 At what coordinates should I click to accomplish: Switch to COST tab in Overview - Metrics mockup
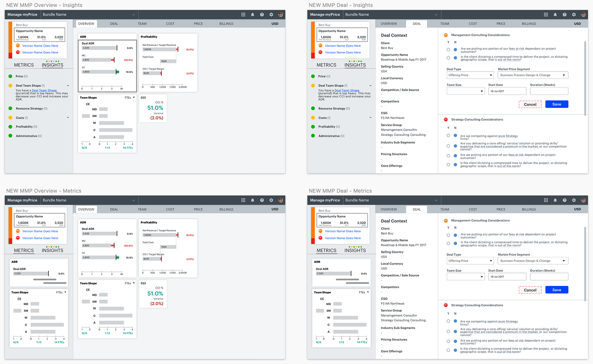point(170,209)
